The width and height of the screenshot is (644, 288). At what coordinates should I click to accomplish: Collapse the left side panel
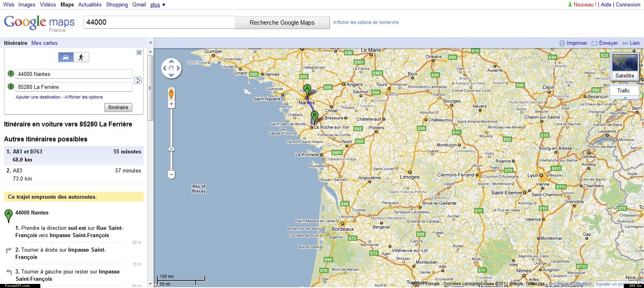(x=150, y=43)
